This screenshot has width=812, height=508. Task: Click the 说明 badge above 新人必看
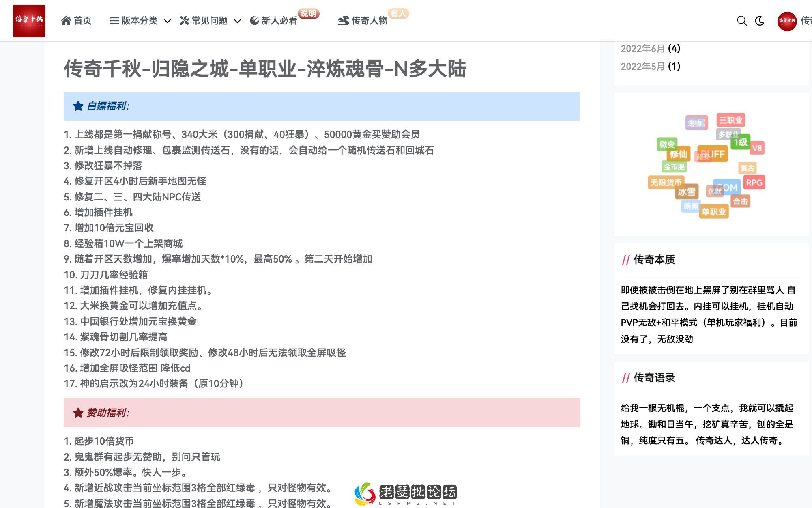click(309, 13)
